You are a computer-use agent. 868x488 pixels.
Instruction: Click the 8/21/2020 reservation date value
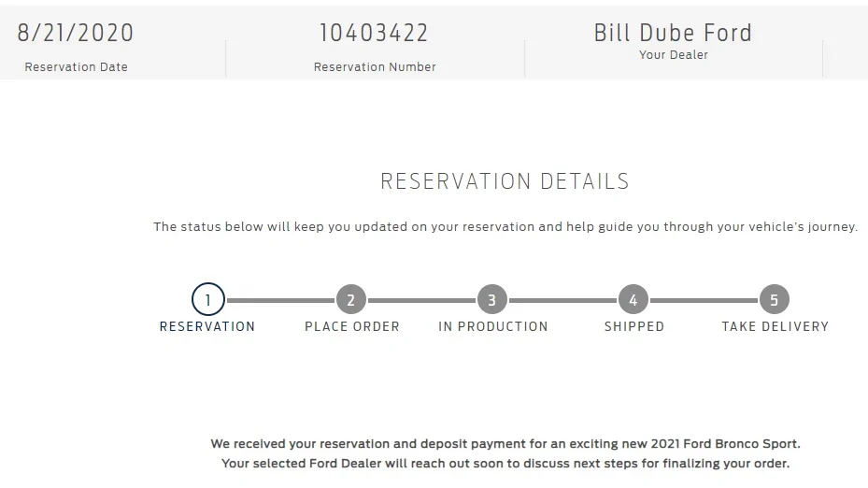click(76, 33)
